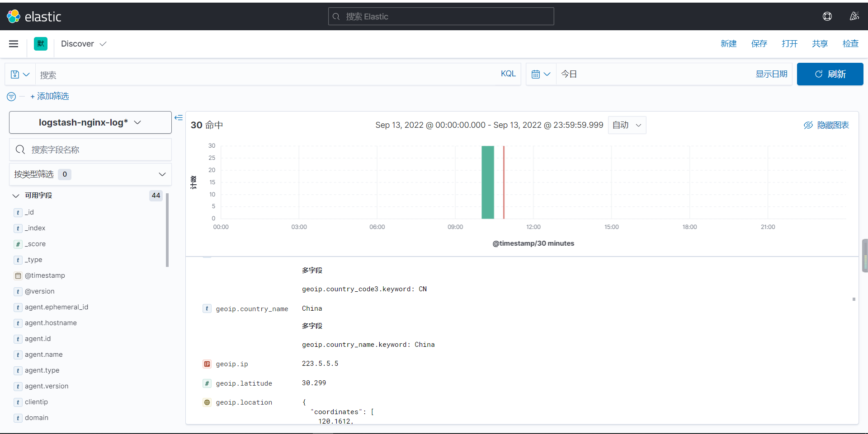This screenshot has width=868, height=434.
Task: Switch query language via KQL
Action: click(x=508, y=74)
